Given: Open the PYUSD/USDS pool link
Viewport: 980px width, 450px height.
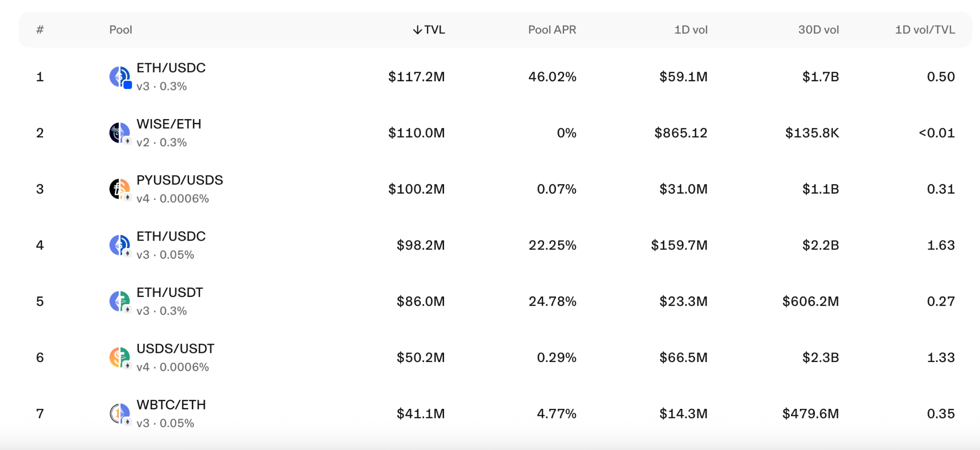Looking at the screenshot, I should pyautogui.click(x=180, y=180).
